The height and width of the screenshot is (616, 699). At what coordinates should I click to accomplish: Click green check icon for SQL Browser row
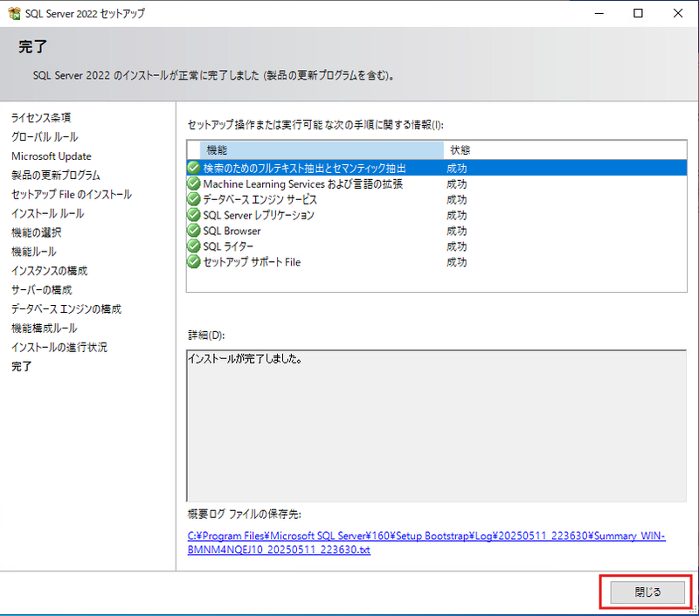[193, 231]
